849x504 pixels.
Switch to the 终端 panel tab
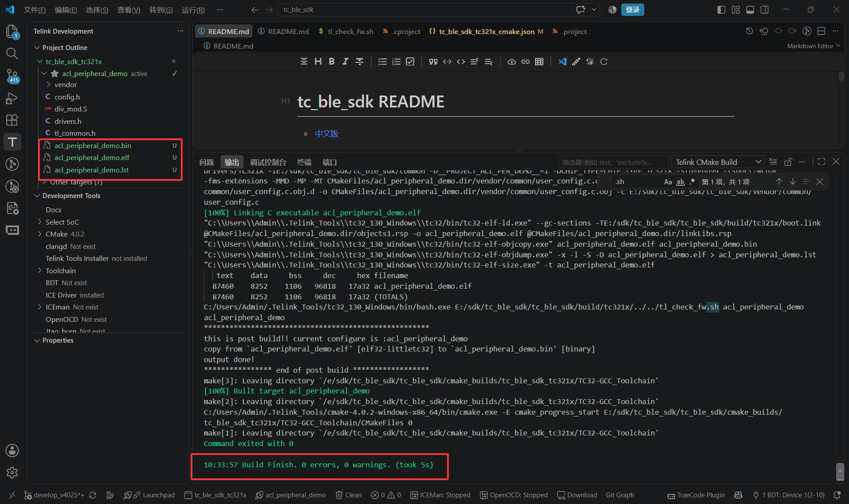304,162
